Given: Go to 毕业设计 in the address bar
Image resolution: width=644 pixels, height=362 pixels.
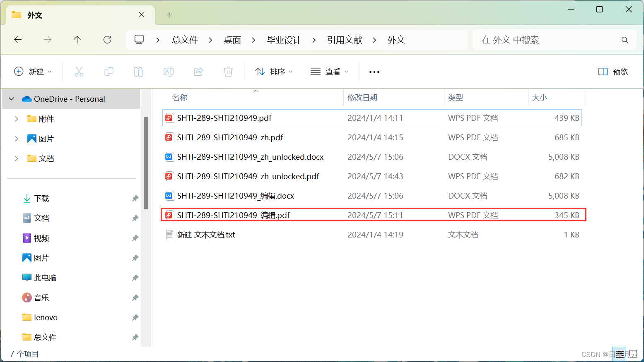Looking at the screenshot, I should [284, 40].
